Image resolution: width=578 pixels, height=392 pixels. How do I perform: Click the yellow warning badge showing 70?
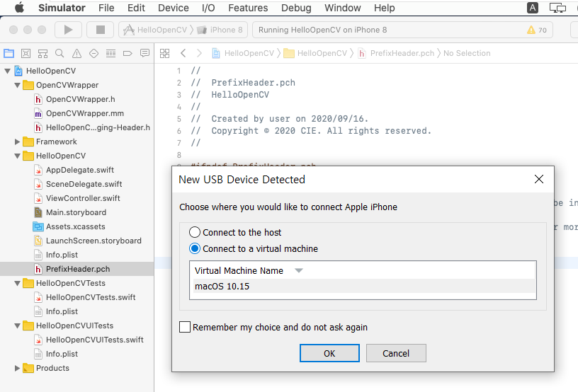point(536,30)
